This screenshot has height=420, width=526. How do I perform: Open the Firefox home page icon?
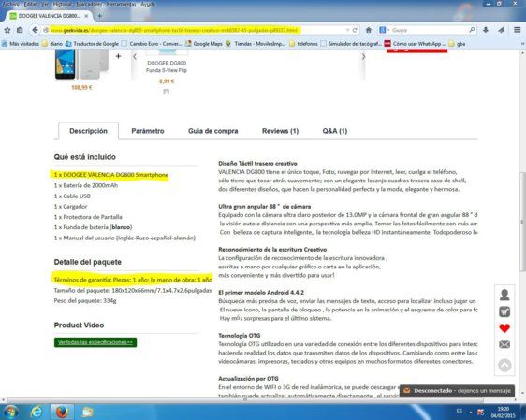(x=369, y=30)
